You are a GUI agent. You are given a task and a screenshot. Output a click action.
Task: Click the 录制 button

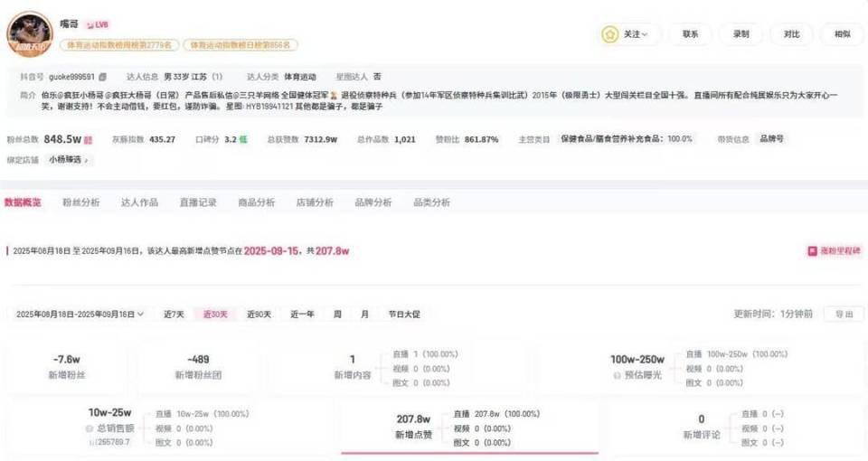point(741,34)
